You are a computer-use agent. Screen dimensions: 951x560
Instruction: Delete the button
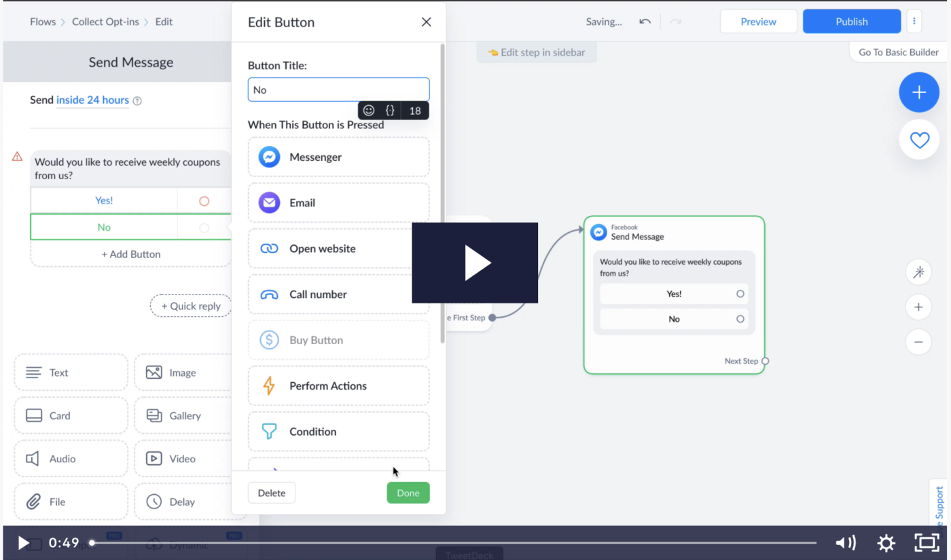tap(272, 493)
